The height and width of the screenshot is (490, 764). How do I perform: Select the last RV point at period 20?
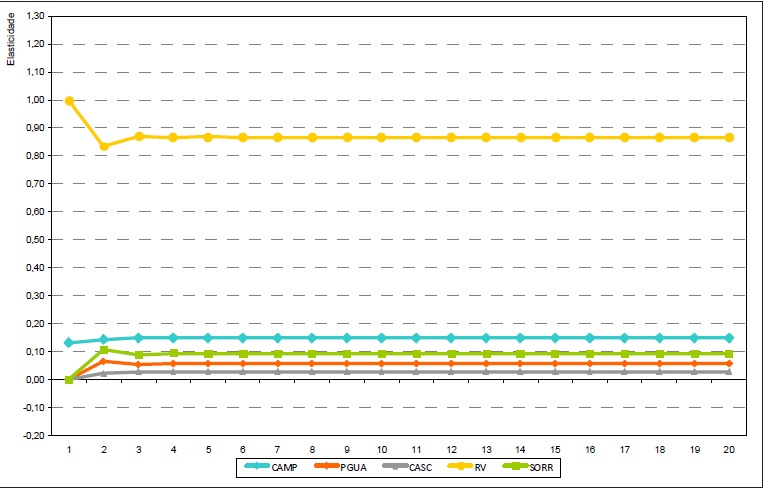(x=729, y=137)
